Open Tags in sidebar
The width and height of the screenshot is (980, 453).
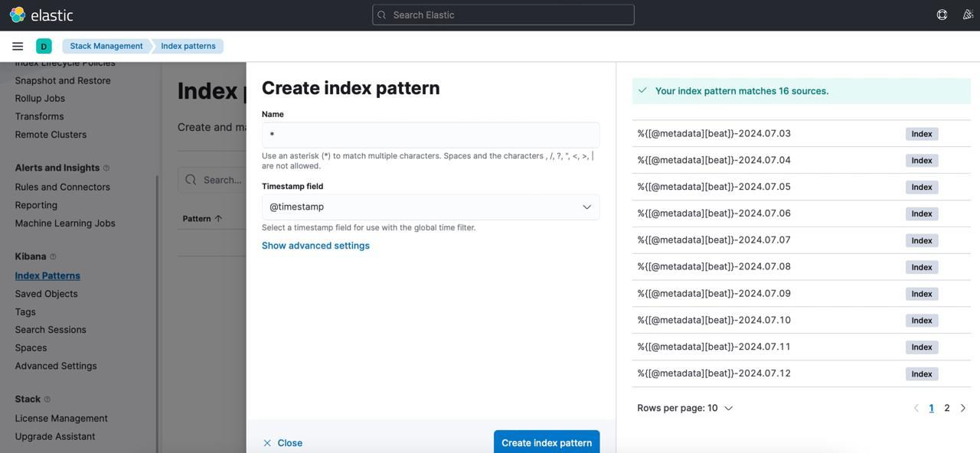pyautogui.click(x=25, y=312)
